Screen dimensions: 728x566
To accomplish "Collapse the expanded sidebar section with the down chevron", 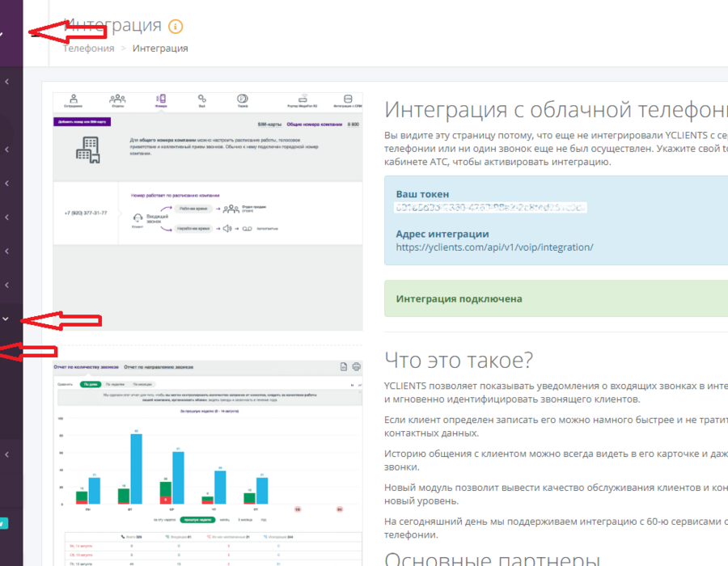I will [6, 319].
